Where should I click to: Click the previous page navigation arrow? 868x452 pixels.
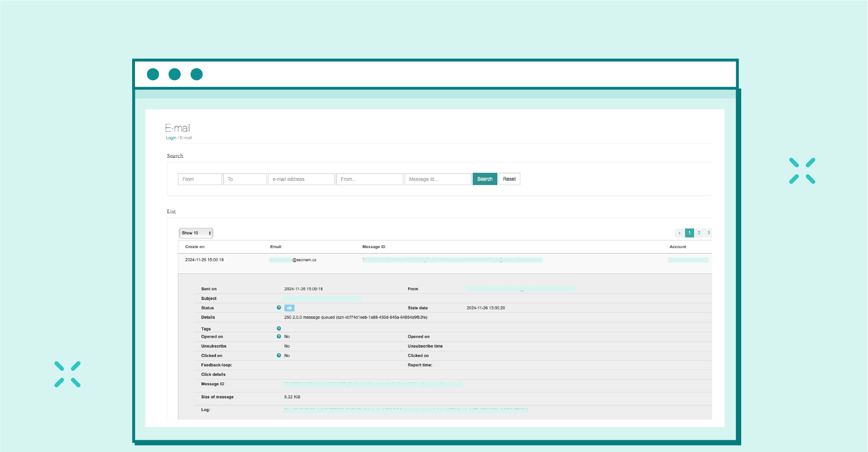point(680,233)
